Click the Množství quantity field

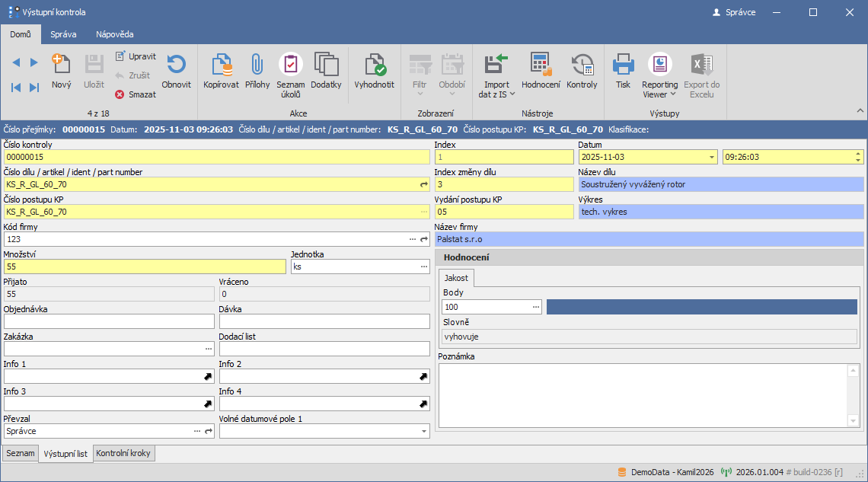click(x=145, y=267)
